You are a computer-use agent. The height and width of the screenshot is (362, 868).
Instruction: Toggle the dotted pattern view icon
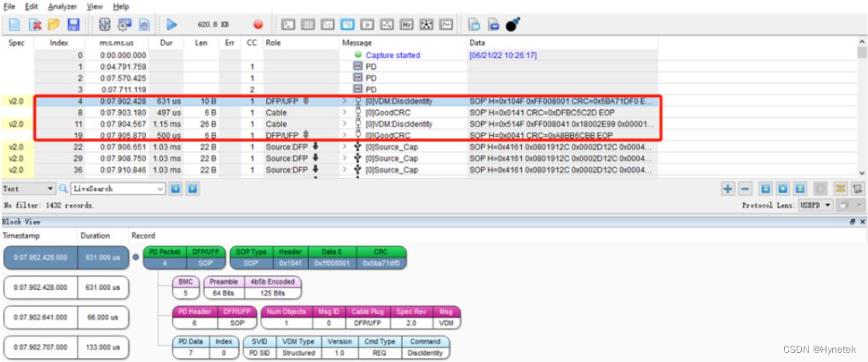coord(427,24)
